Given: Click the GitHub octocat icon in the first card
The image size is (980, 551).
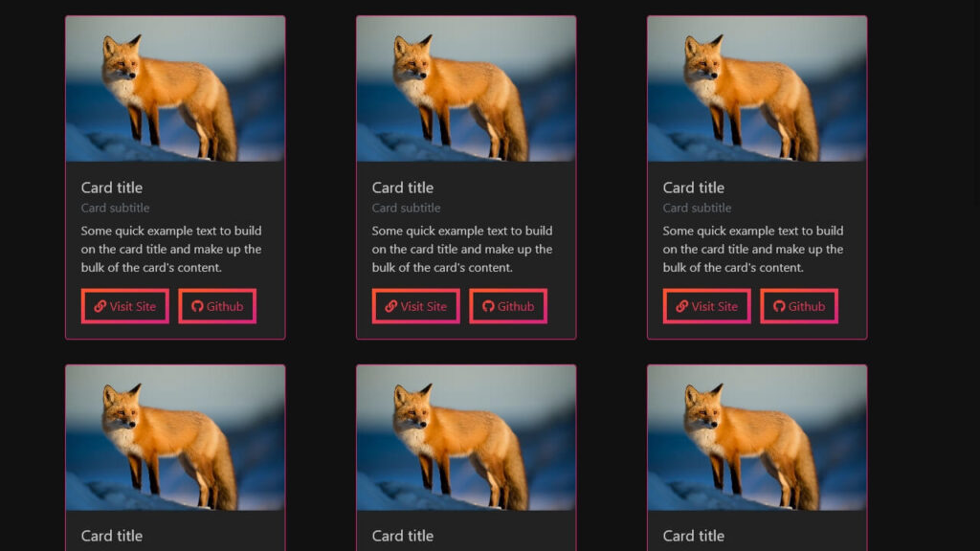Looking at the screenshot, I should pos(195,306).
